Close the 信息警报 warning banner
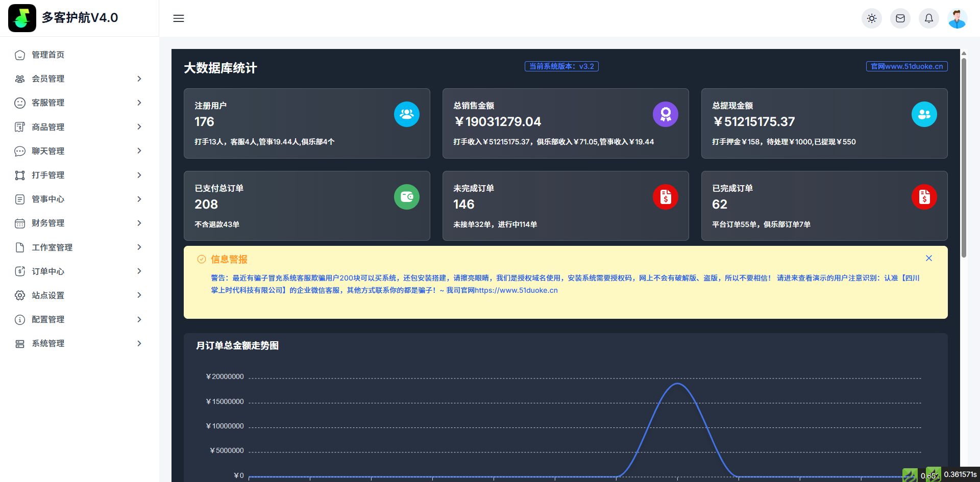The image size is (980, 482). tap(929, 258)
